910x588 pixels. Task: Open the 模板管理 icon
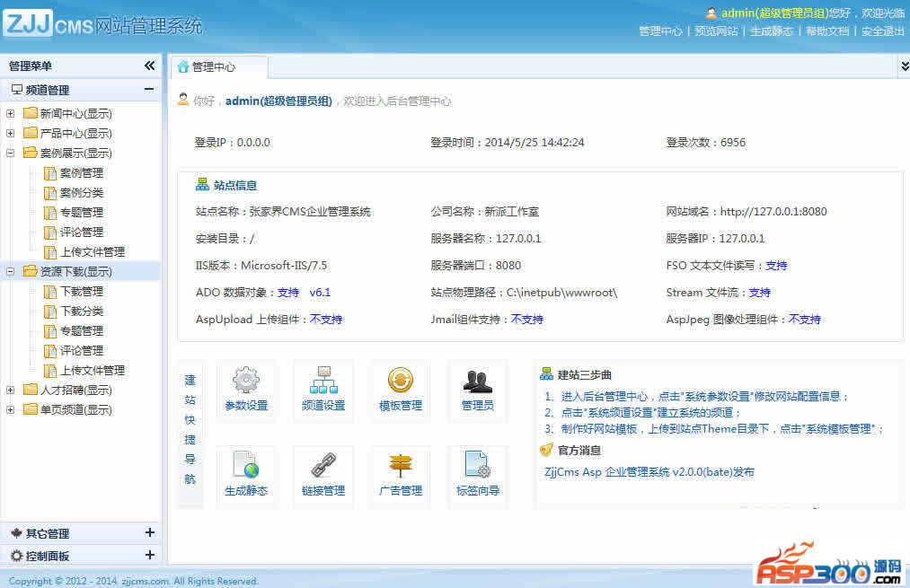tap(401, 380)
